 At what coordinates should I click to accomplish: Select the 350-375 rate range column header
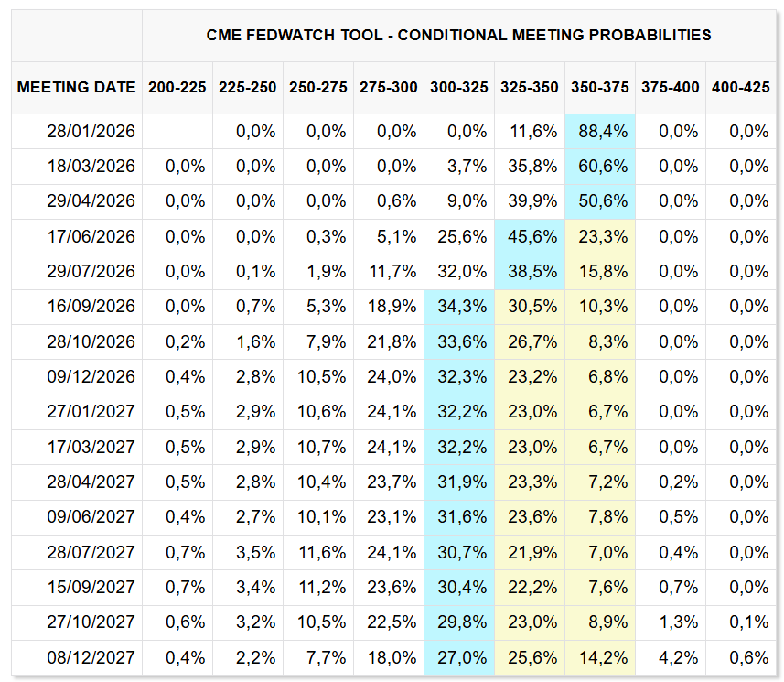(x=600, y=88)
